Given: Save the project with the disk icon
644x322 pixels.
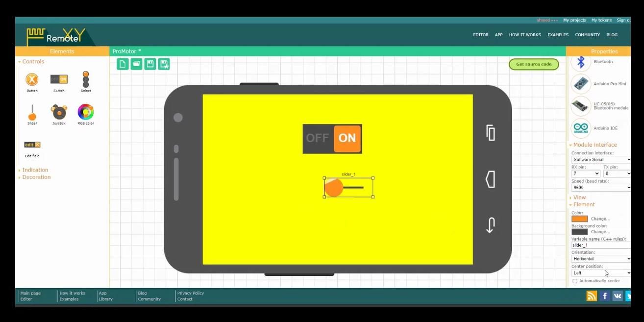Looking at the screenshot, I should tap(150, 64).
